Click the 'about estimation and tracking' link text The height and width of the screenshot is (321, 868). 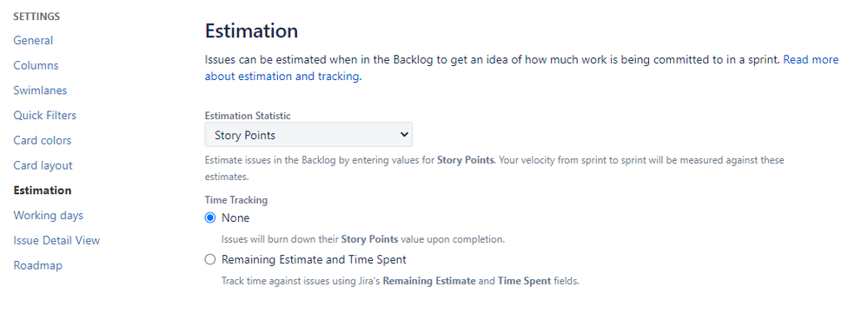(x=283, y=77)
